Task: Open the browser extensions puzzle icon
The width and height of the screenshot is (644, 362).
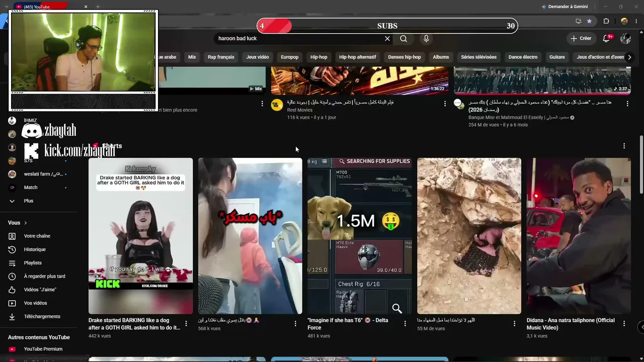Action: [x=606, y=21]
